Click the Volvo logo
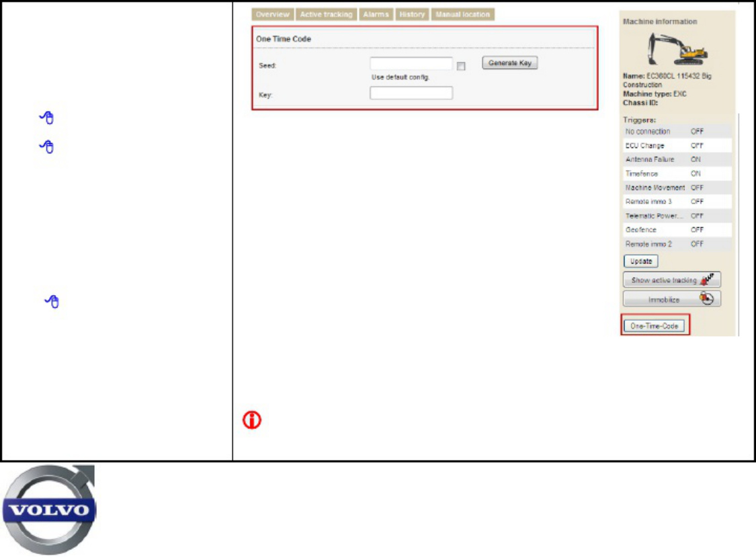The height and width of the screenshot is (558, 756). (48, 510)
